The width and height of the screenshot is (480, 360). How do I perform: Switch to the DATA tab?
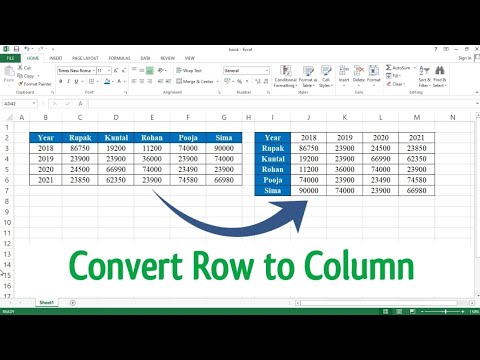click(145, 58)
